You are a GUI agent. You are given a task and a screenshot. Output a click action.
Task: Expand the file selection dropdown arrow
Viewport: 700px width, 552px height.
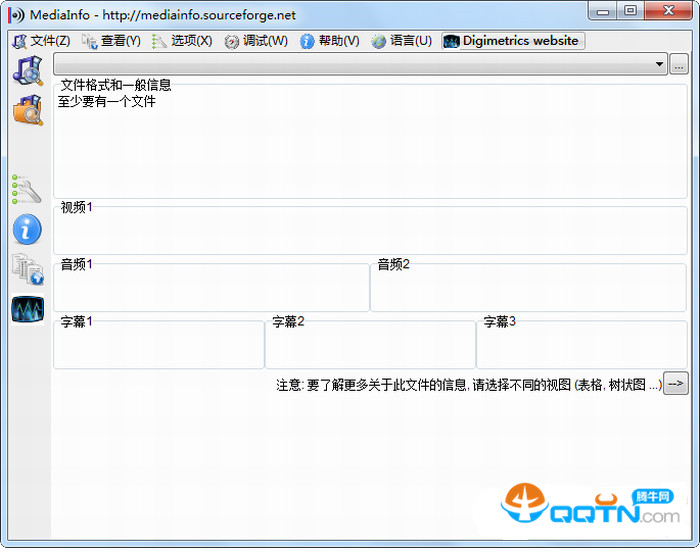tap(659, 65)
